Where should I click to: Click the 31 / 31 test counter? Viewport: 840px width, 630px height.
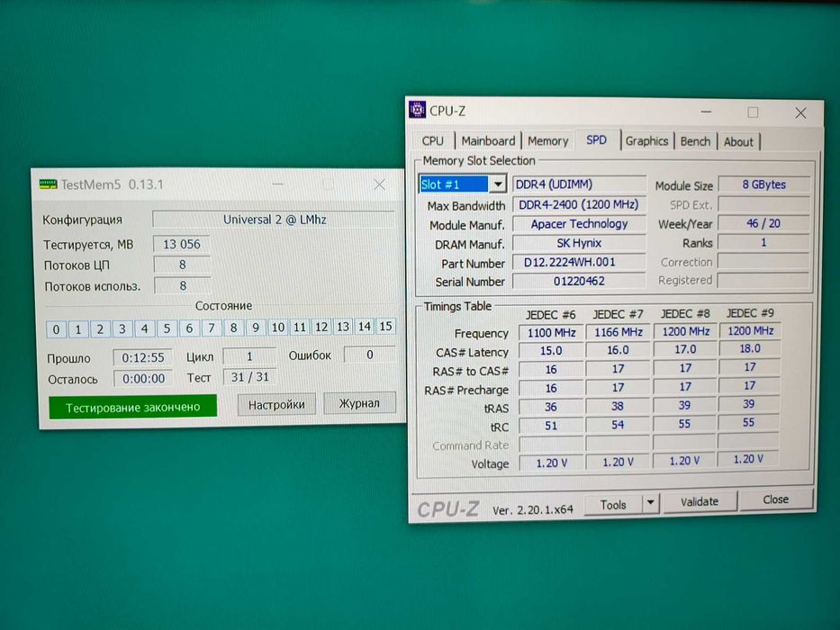coord(249,376)
